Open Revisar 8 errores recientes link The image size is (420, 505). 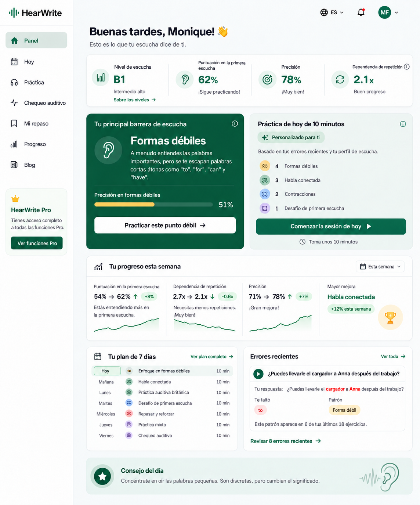click(286, 441)
